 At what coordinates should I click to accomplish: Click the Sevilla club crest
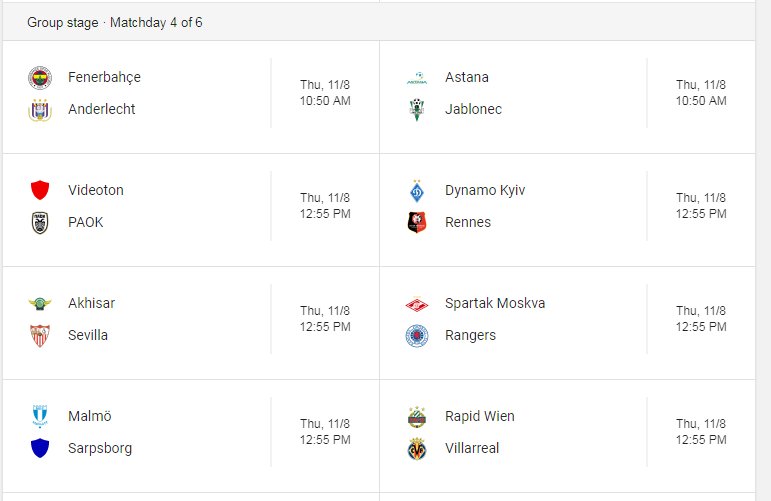point(40,336)
